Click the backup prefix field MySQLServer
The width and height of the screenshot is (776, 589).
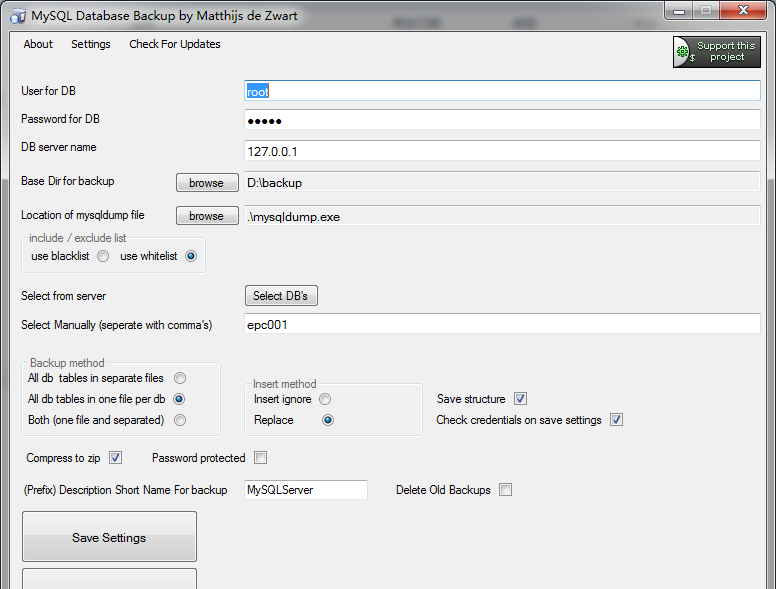point(306,490)
